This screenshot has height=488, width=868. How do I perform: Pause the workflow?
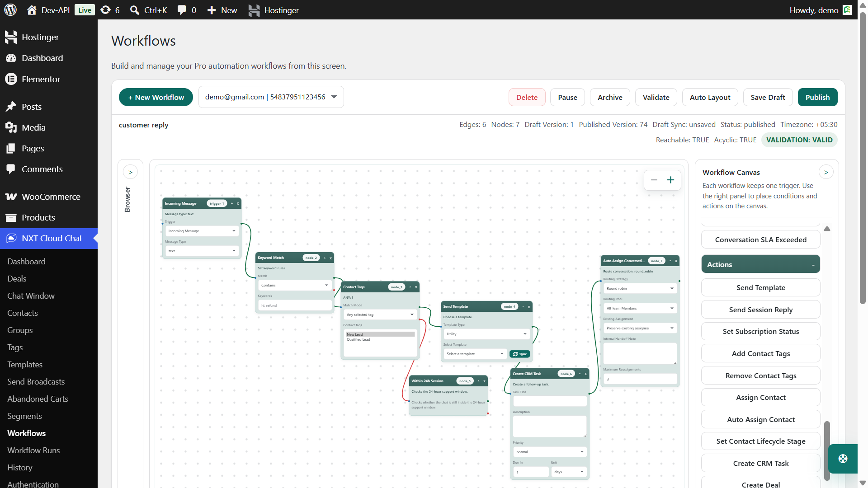point(567,97)
